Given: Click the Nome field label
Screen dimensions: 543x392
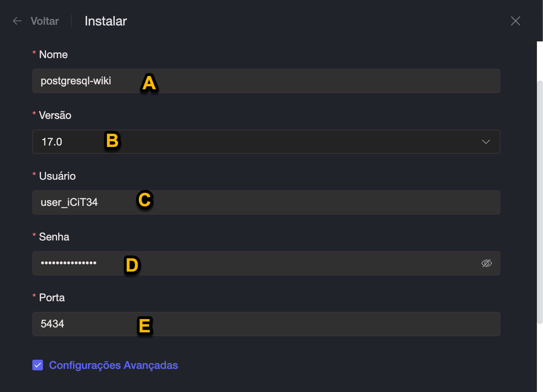Looking at the screenshot, I should pyautogui.click(x=53, y=55).
